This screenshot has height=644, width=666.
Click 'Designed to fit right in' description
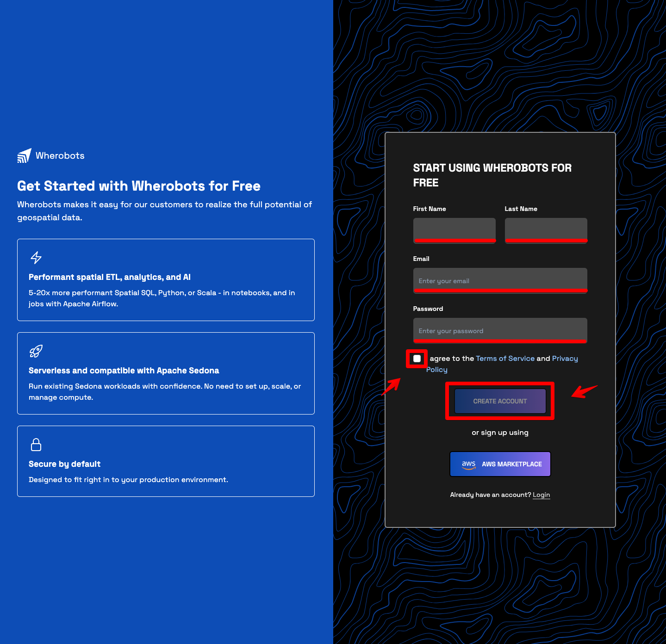pyautogui.click(x=128, y=480)
